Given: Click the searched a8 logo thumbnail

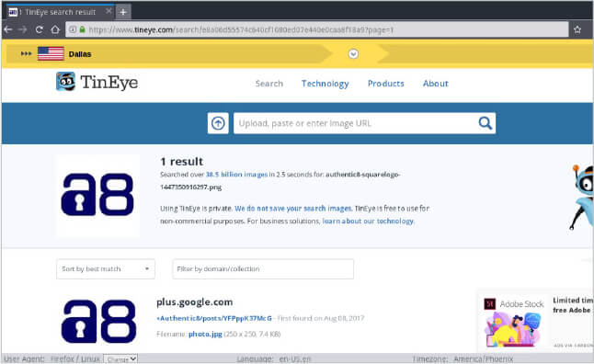Looking at the screenshot, I should pyautogui.click(x=97, y=195).
